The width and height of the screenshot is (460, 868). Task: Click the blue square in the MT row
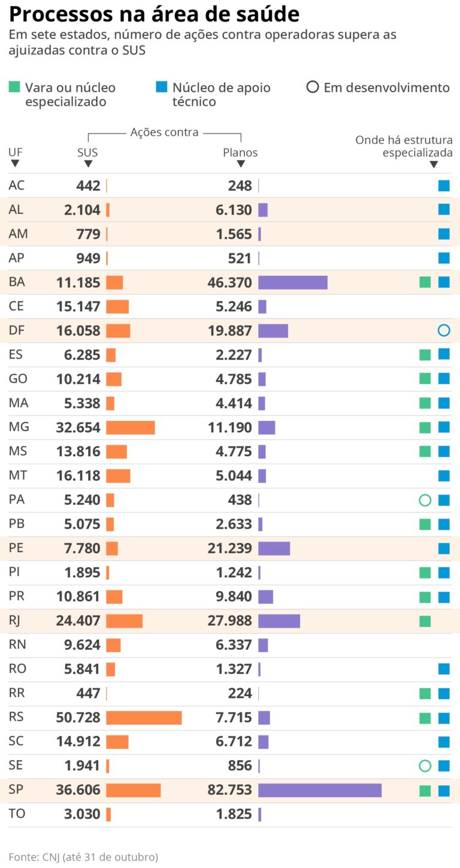point(444,476)
